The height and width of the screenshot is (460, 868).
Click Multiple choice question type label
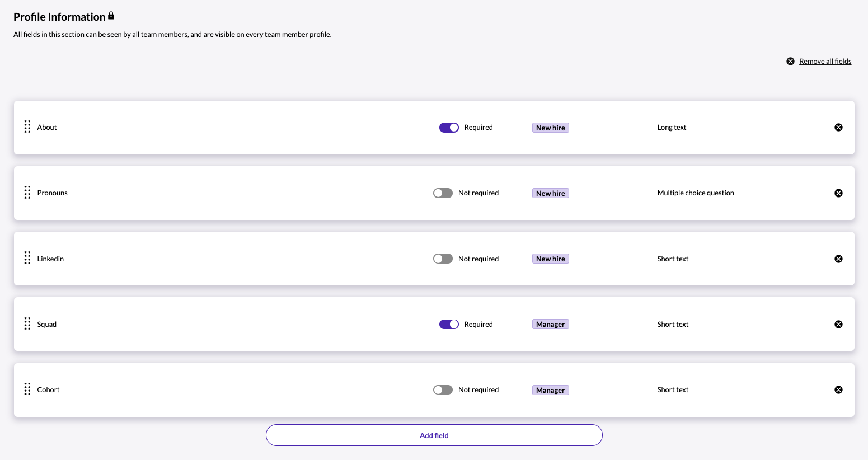point(696,193)
